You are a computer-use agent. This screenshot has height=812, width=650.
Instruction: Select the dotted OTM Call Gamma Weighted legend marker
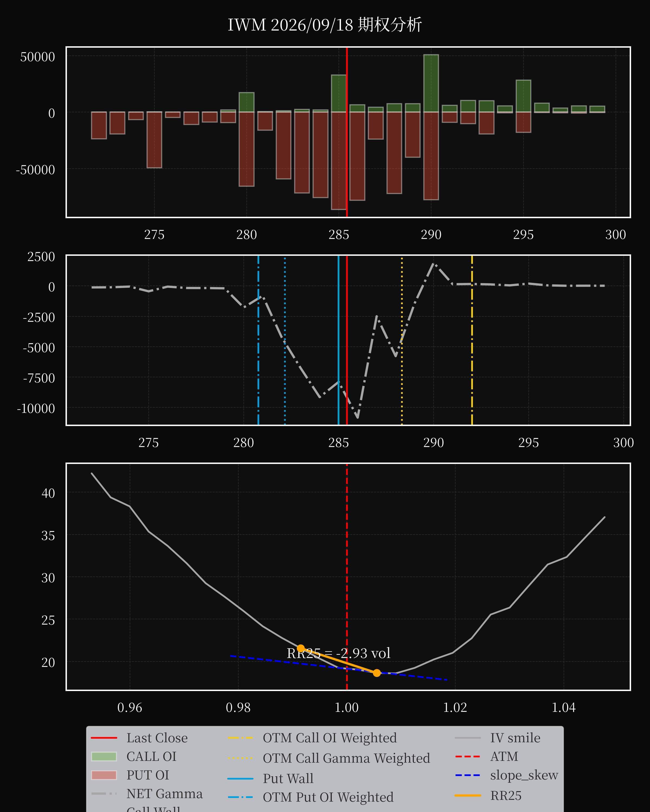point(240,758)
